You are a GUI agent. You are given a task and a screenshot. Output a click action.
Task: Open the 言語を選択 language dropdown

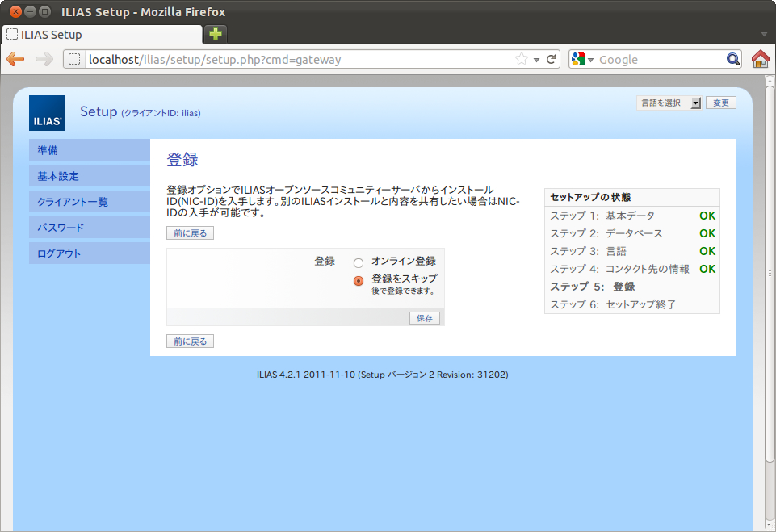[x=669, y=103]
